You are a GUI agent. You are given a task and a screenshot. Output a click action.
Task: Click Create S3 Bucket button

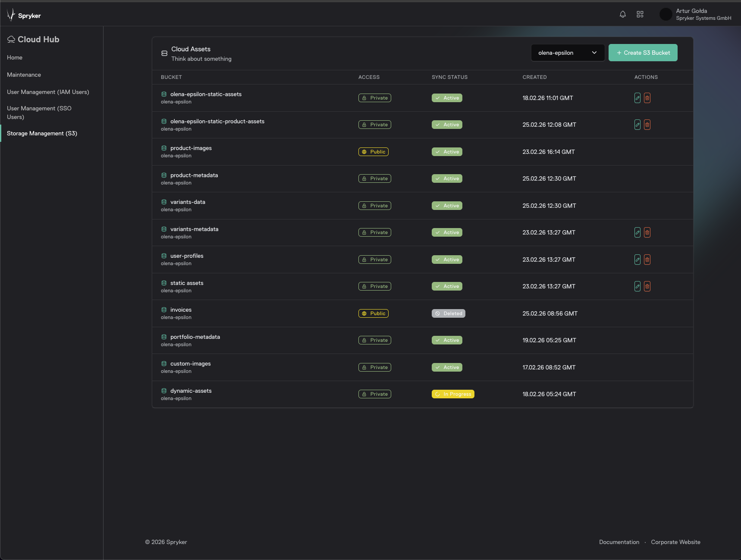(643, 53)
